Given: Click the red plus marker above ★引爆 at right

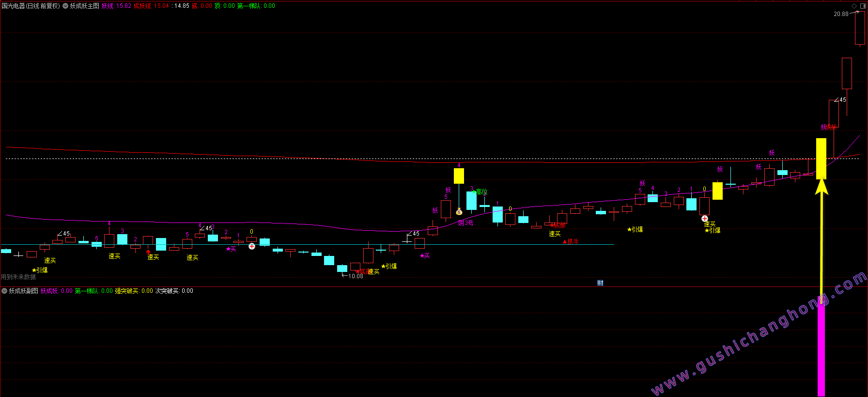Looking at the screenshot, I should [x=705, y=219].
